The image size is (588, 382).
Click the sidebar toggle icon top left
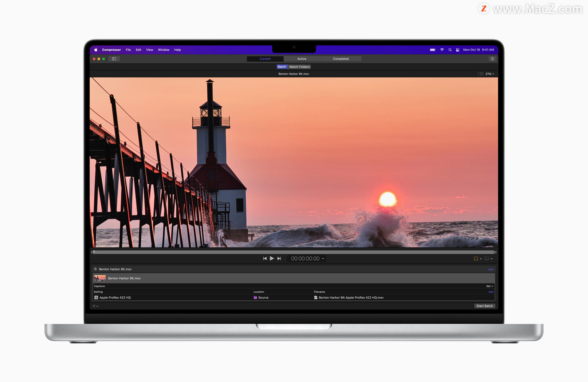113,59
